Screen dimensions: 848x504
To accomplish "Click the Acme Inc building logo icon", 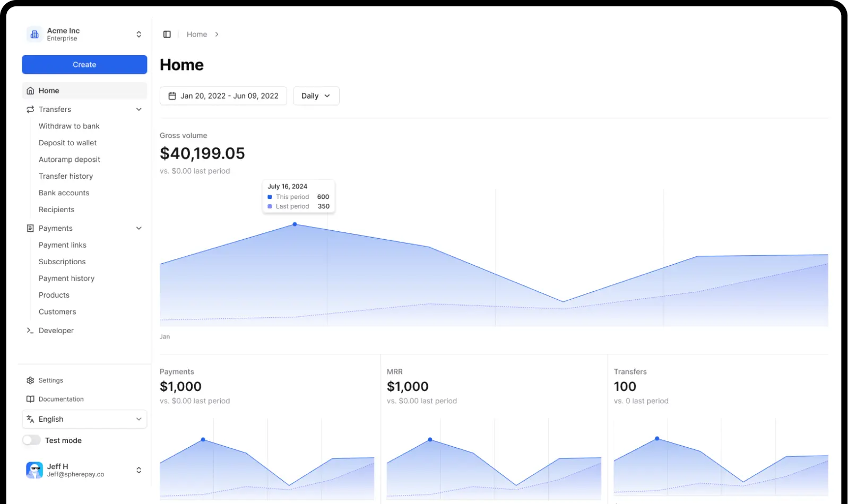I will coord(34,34).
